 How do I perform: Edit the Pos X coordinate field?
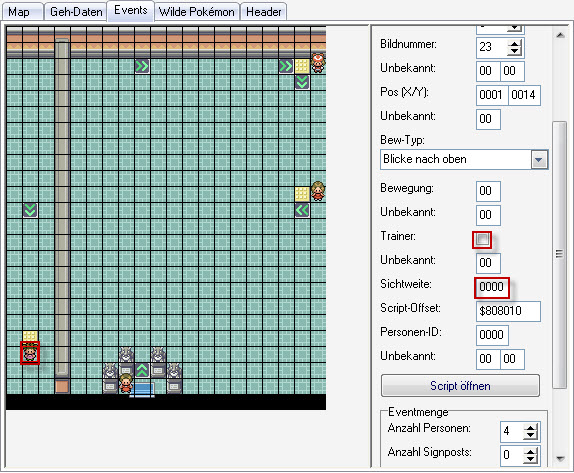[x=492, y=95]
